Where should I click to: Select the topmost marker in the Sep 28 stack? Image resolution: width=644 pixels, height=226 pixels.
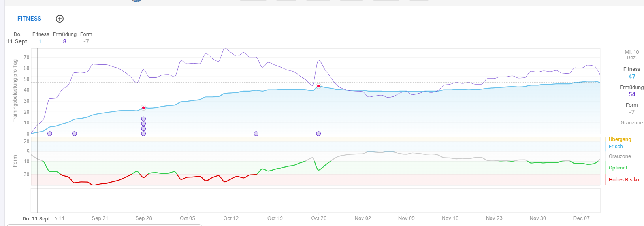(143, 119)
